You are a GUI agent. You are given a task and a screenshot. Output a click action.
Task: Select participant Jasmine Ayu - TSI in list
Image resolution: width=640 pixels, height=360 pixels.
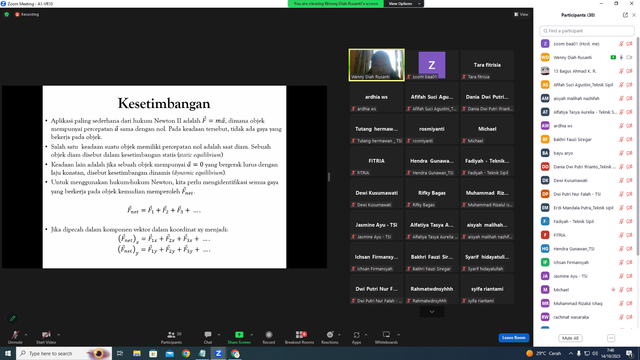point(587,276)
